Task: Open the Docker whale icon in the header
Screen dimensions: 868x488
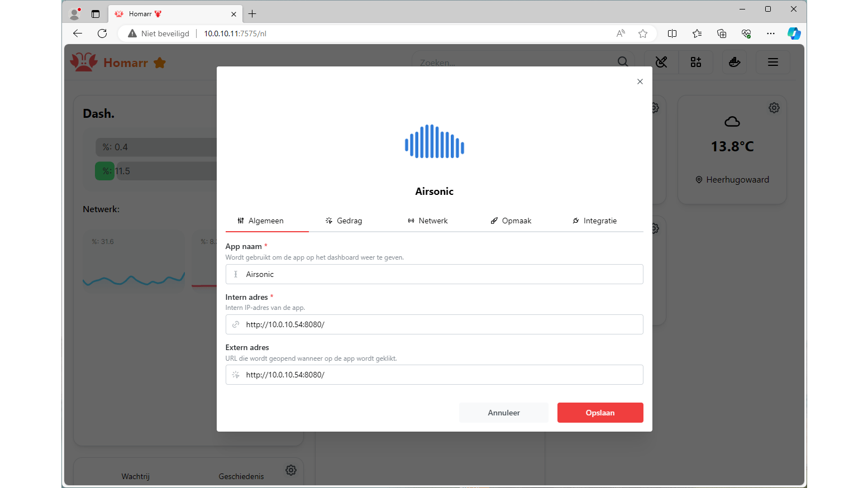Action: [735, 62]
